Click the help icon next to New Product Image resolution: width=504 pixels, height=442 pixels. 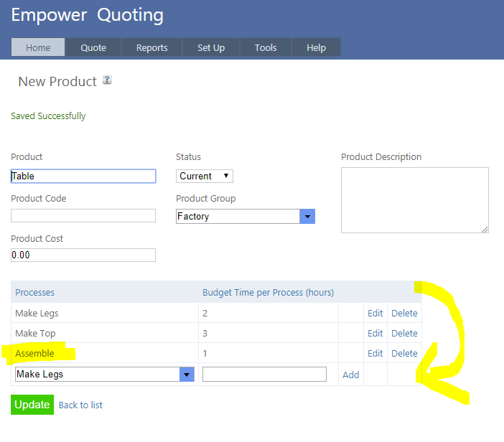coord(107,80)
